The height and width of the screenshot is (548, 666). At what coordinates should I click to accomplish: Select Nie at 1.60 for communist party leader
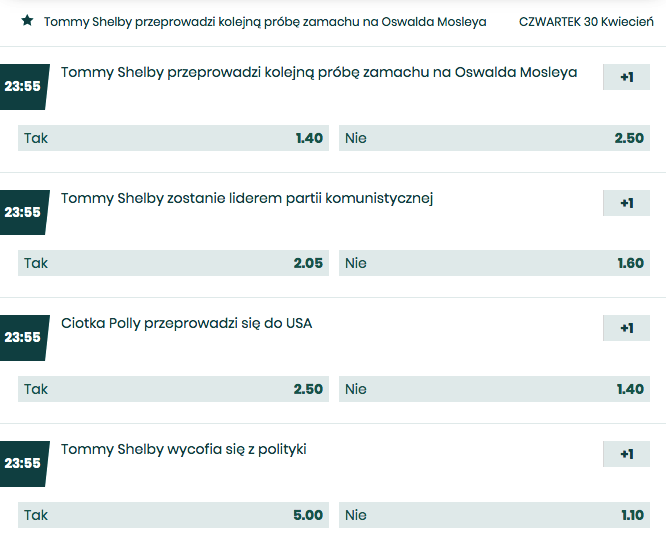(494, 263)
